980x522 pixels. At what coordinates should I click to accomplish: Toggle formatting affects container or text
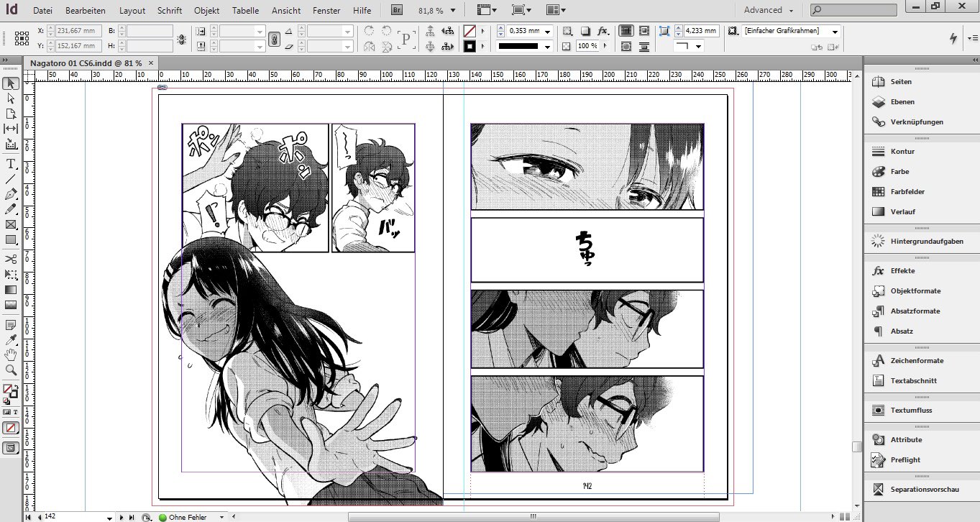coord(11,412)
